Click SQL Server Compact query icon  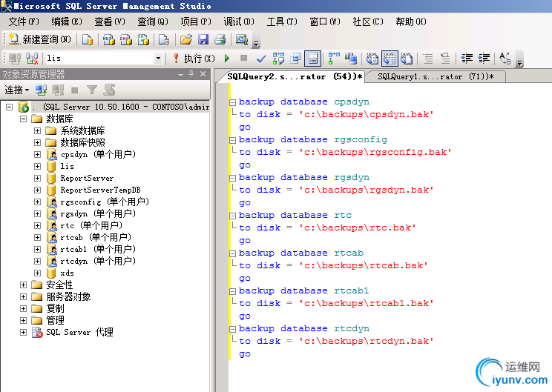tap(164, 39)
